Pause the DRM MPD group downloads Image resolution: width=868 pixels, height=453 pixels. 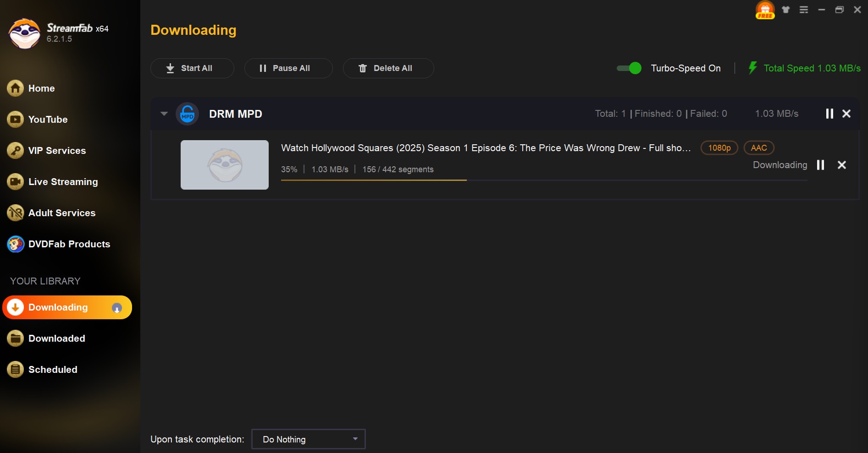tap(829, 114)
